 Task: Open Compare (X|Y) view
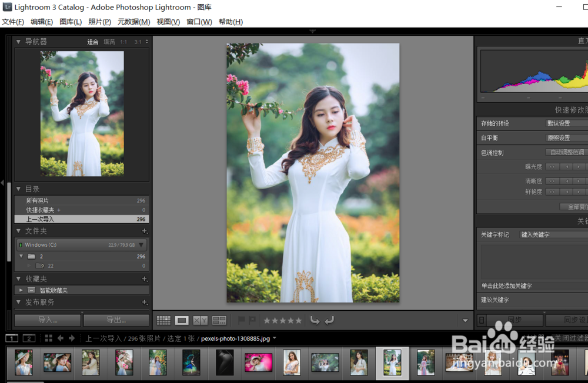click(x=201, y=320)
